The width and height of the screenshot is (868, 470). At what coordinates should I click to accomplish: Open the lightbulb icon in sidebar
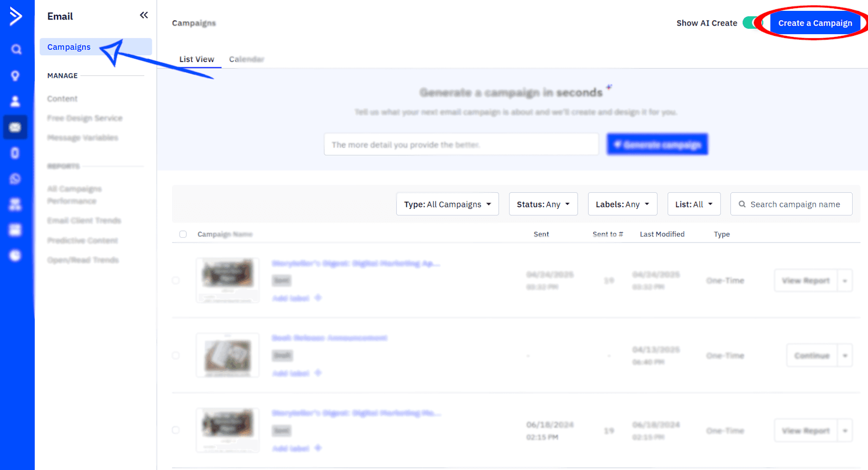click(x=15, y=75)
